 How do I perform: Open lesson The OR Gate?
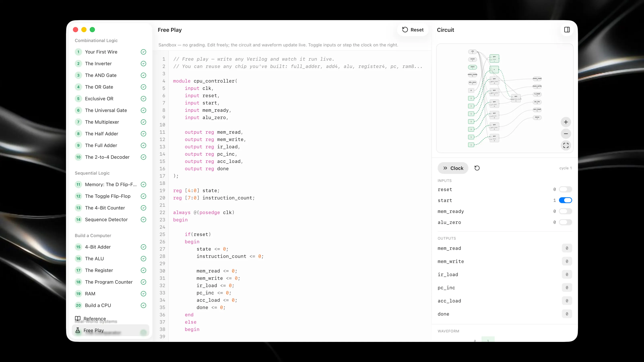point(110,87)
